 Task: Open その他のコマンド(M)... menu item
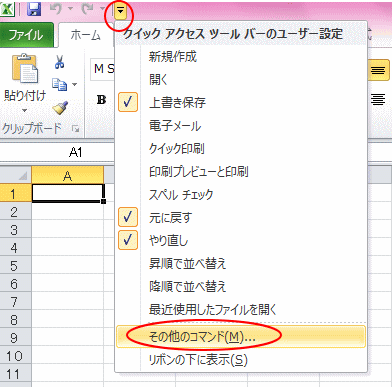[241, 337]
